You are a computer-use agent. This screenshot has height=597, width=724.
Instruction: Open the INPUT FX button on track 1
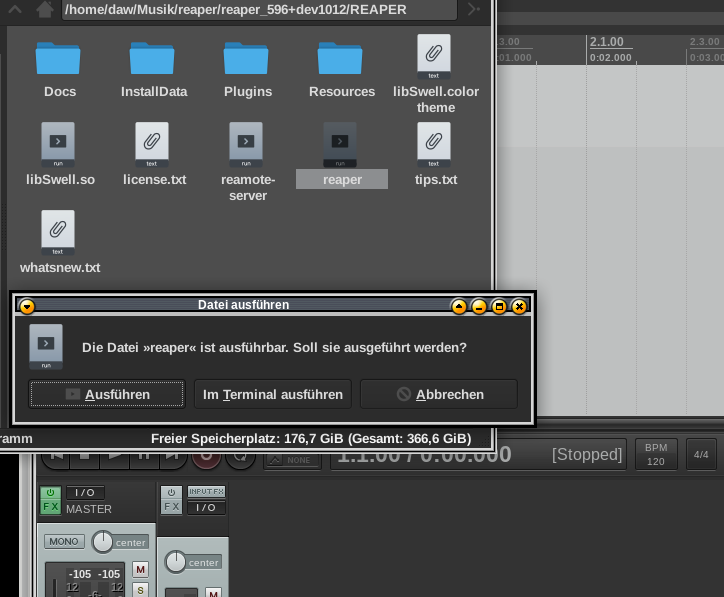(x=206, y=492)
